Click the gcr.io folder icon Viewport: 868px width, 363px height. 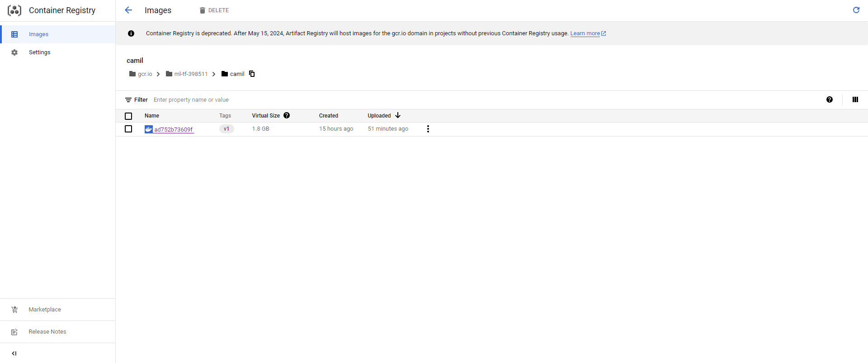[132, 74]
